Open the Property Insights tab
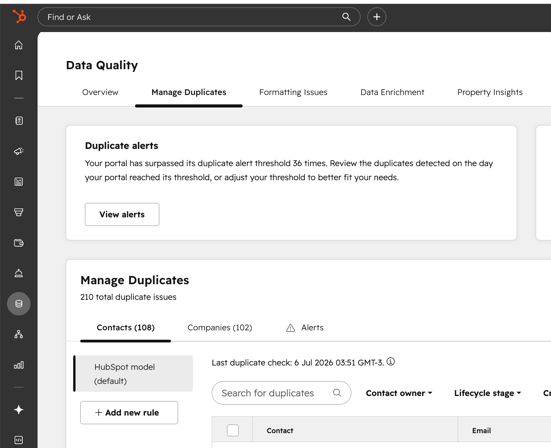This screenshot has height=448, width=551. [x=490, y=92]
